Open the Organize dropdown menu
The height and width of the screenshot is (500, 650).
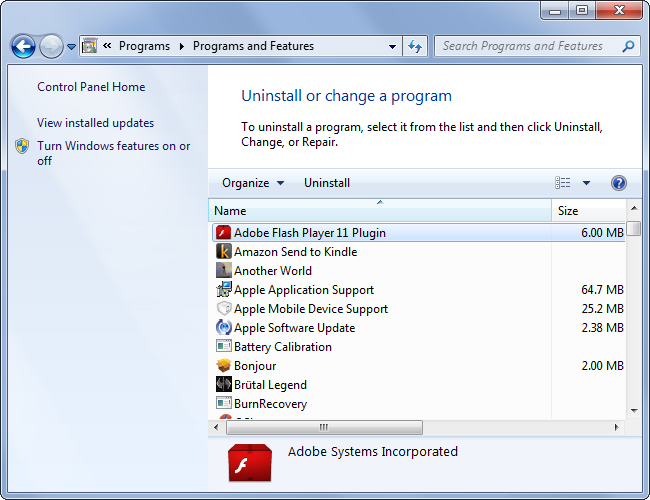[252, 183]
